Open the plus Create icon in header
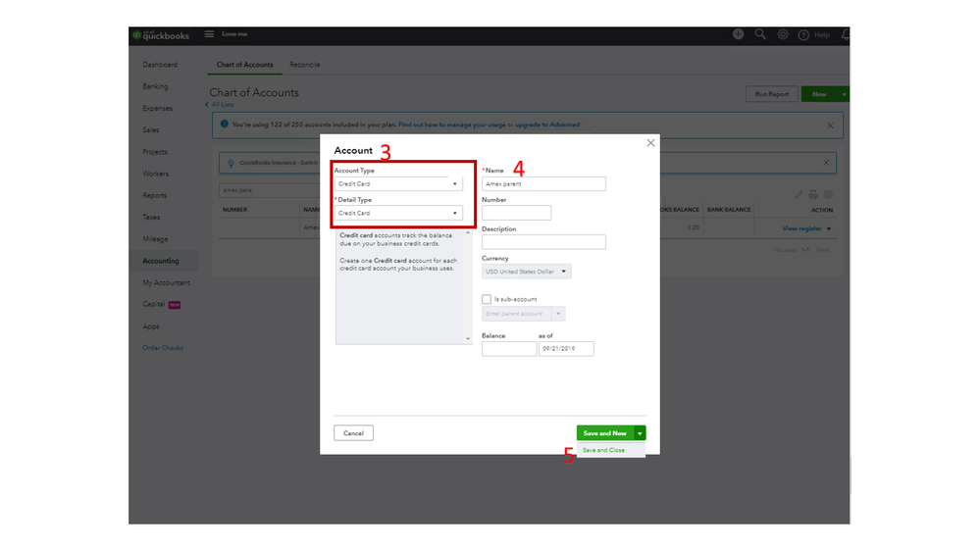Image resolution: width=980 pixels, height=551 pixels. (738, 34)
